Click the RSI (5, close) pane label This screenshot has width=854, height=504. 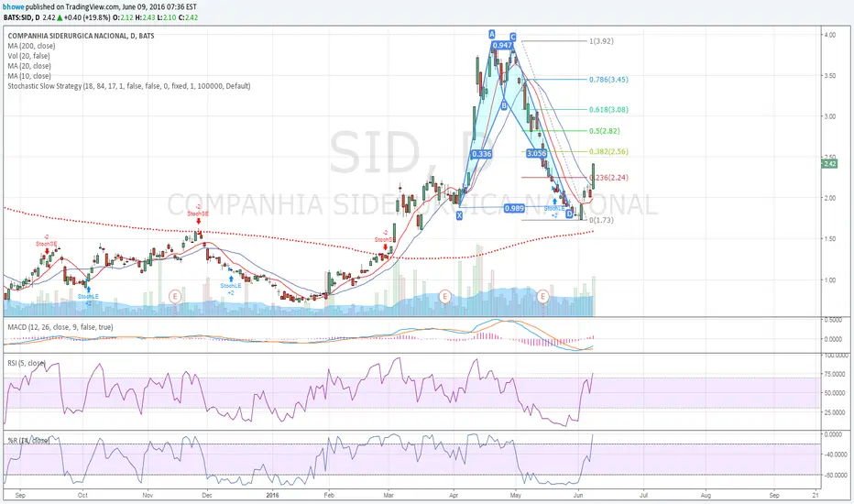coord(27,363)
